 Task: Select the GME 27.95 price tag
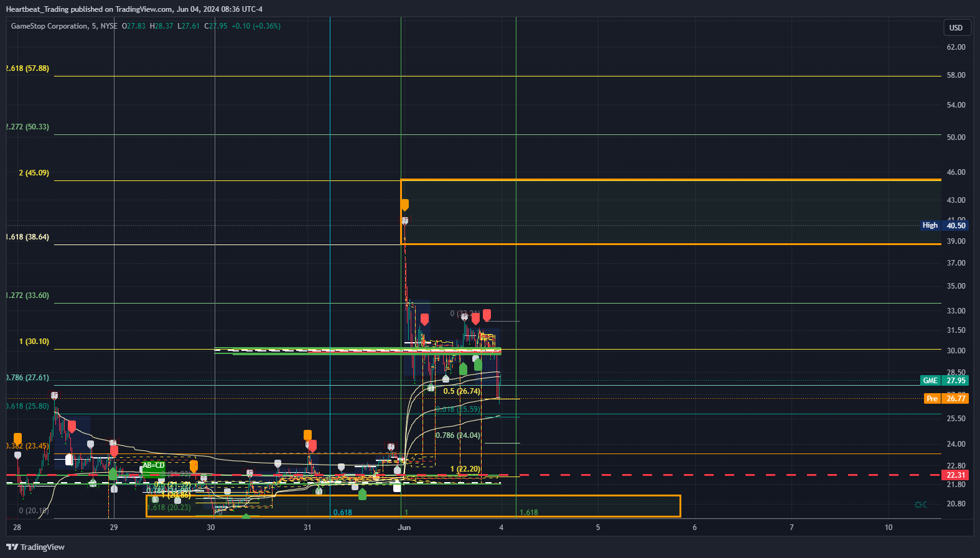point(944,381)
